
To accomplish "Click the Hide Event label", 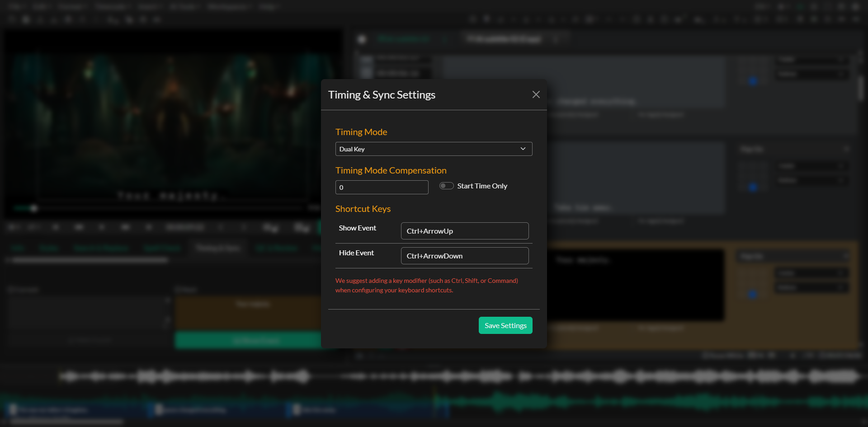I will click(x=356, y=253).
